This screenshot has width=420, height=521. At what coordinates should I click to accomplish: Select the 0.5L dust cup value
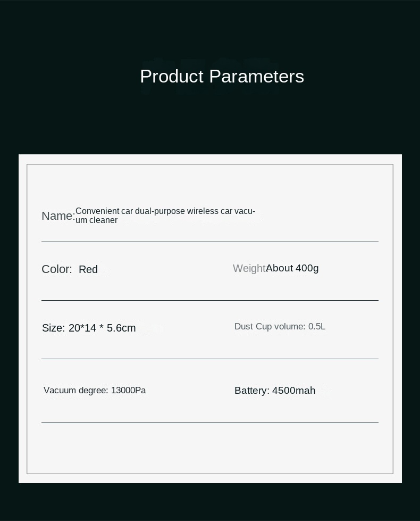coord(317,327)
